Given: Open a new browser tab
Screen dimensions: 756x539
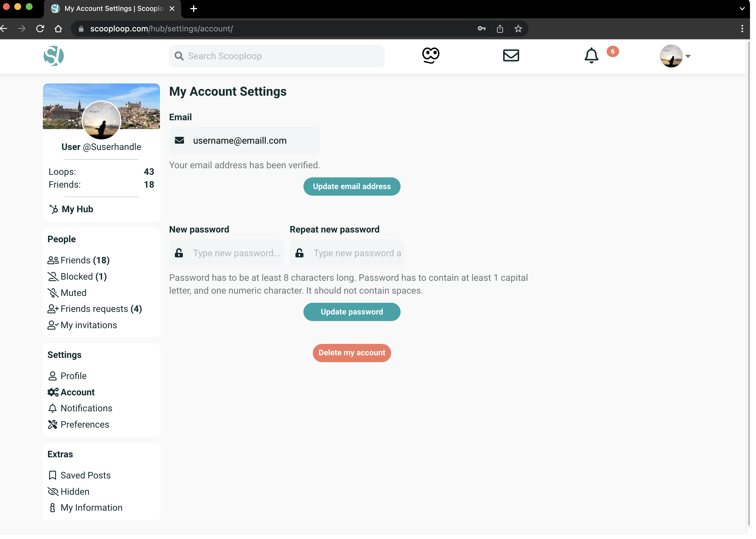Looking at the screenshot, I should pyautogui.click(x=194, y=9).
